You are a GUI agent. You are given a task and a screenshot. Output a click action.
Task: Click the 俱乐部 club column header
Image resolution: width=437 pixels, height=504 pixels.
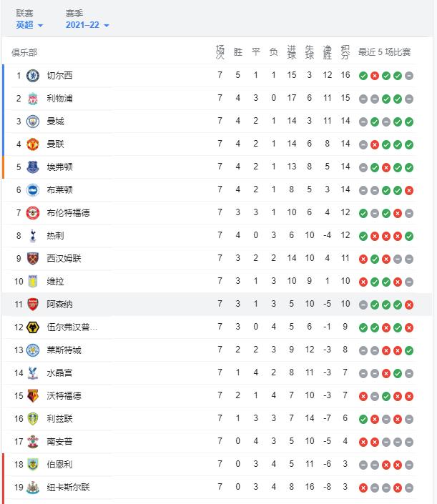(x=24, y=52)
